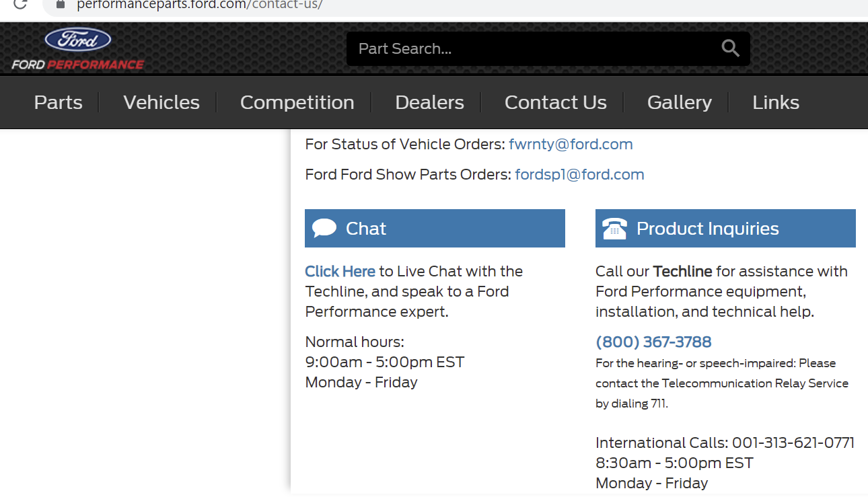The image size is (868, 497).
Task: Click Here to start a Live Chat
Action: click(340, 271)
